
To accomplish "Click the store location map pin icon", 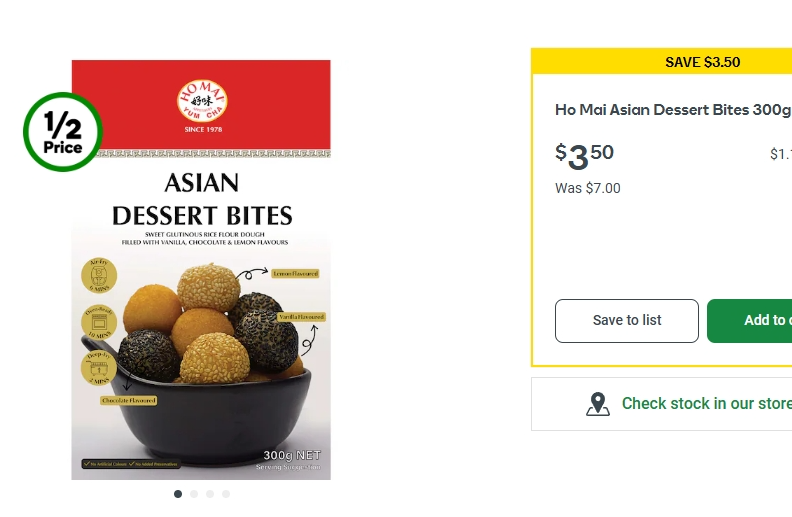I will coord(598,404).
